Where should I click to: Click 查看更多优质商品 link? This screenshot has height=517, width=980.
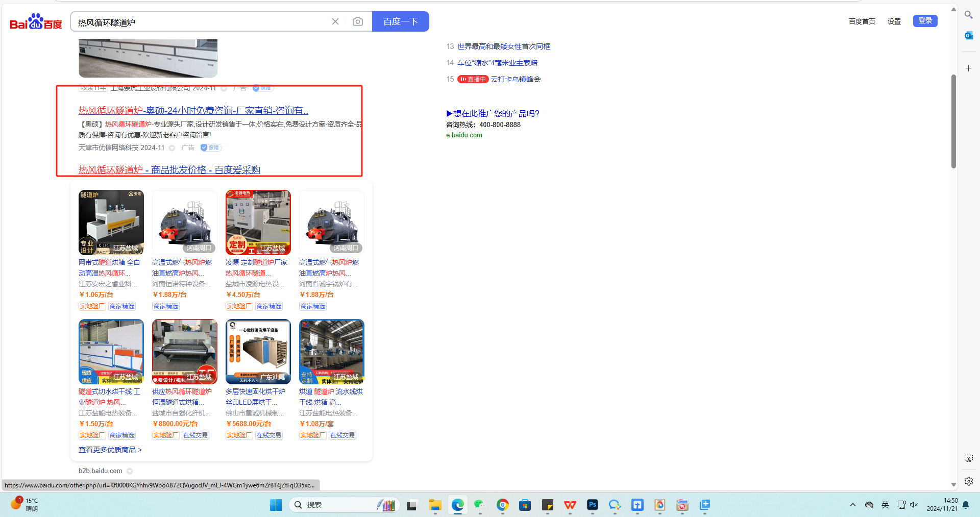(x=110, y=450)
